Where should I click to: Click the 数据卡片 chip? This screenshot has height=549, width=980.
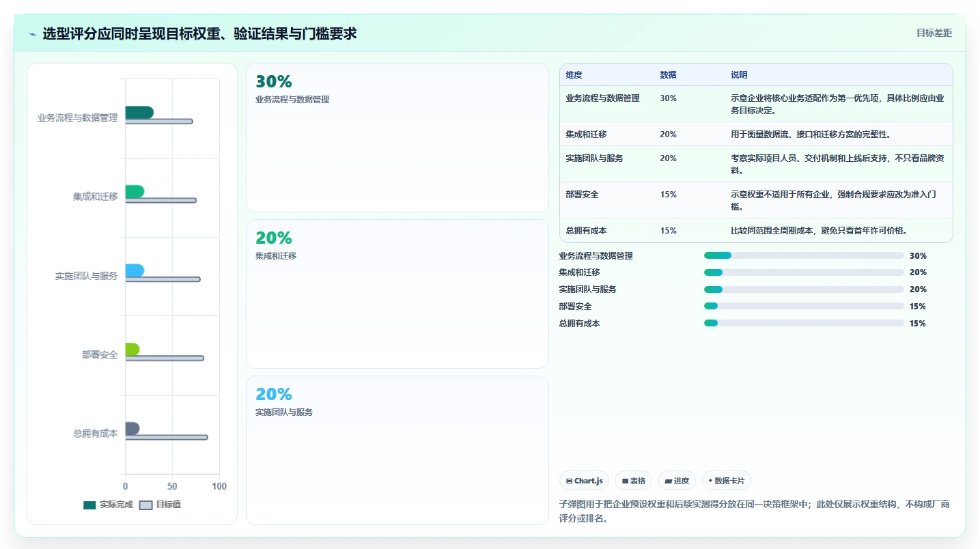727,481
